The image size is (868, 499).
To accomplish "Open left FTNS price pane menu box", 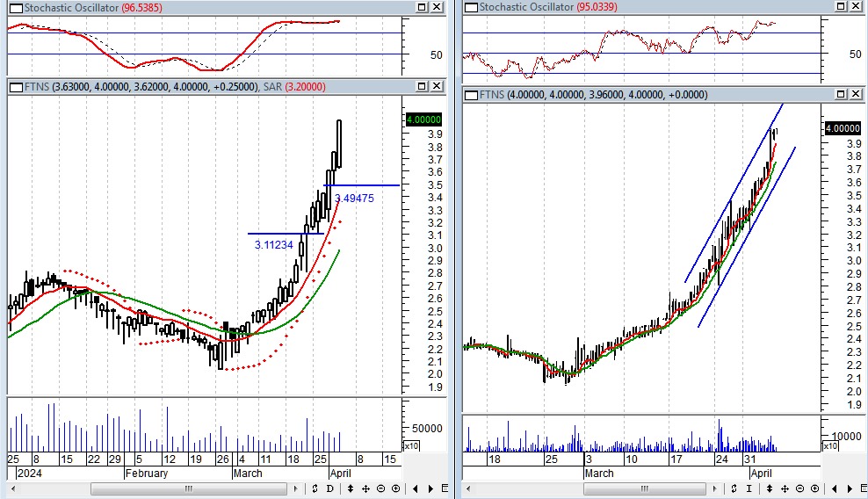I will 16,86.
